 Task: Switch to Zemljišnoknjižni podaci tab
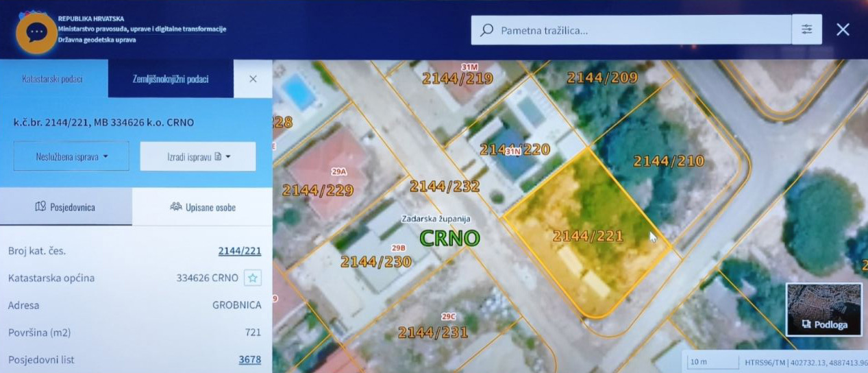(x=171, y=79)
